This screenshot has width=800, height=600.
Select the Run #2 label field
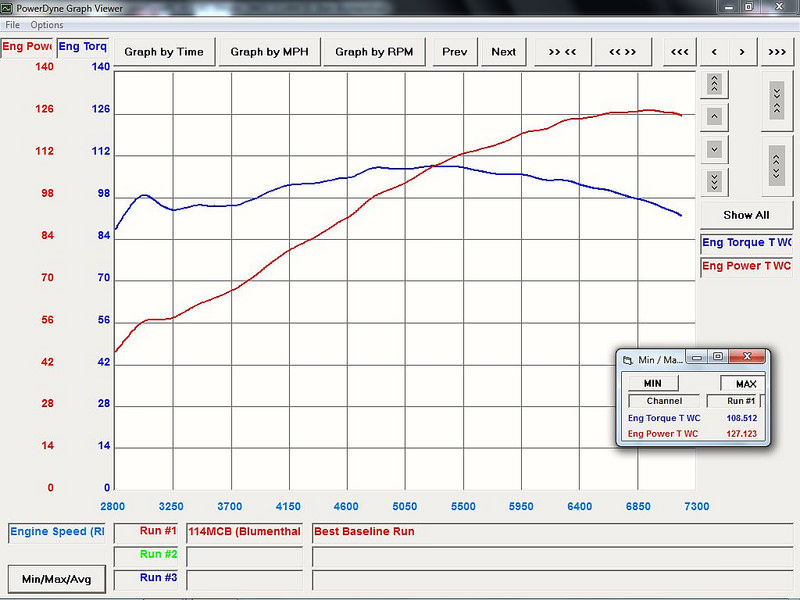point(148,554)
